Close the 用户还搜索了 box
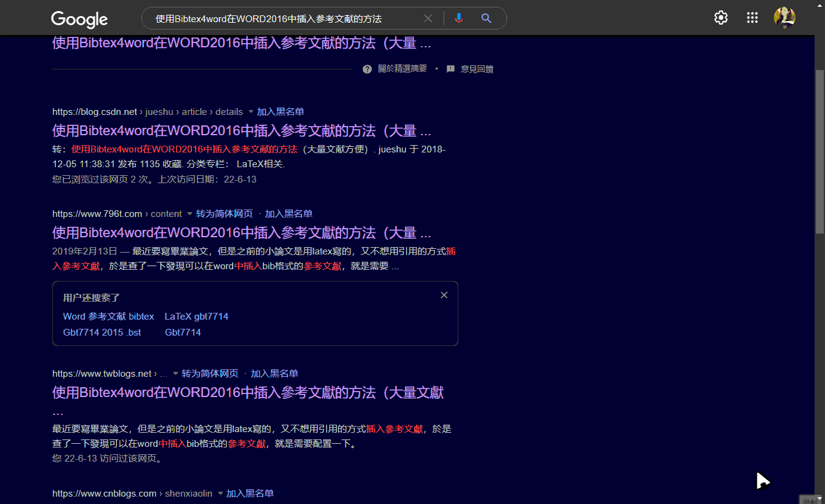This screenshot has width=825, height=504. [x=444, y=295]
